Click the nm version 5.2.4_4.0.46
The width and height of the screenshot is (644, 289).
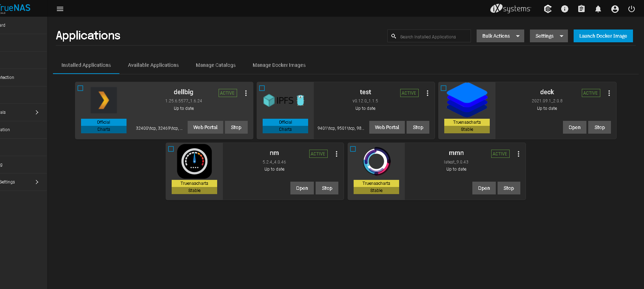click(274, 162)
